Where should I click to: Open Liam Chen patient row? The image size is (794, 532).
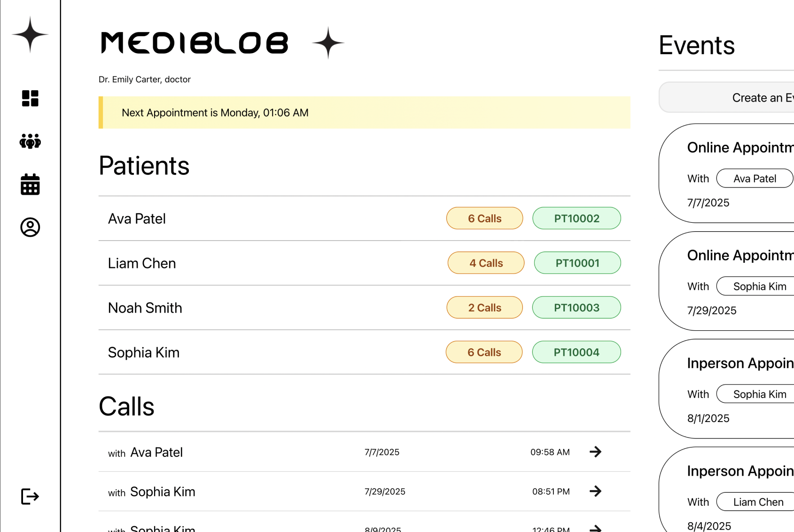(142, 263)
